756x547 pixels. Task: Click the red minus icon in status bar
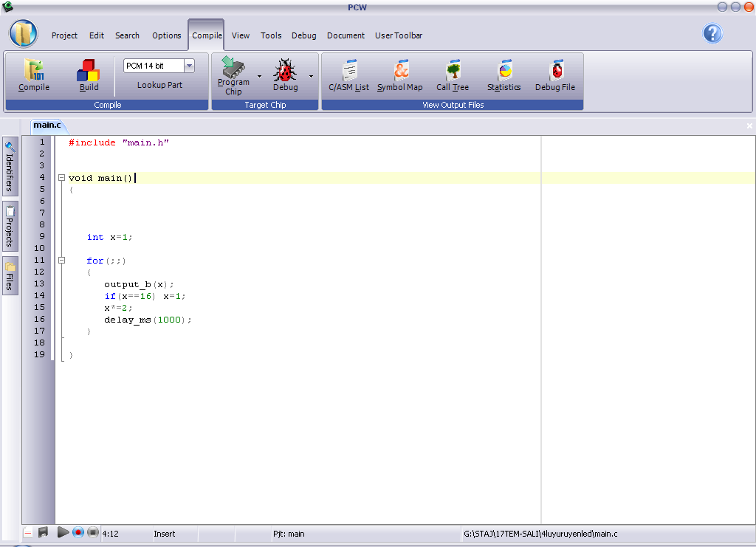(28, 533)
